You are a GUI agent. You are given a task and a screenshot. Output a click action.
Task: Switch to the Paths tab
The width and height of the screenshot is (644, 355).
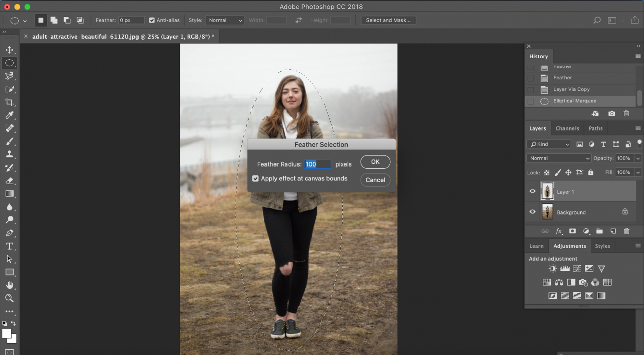595,128
